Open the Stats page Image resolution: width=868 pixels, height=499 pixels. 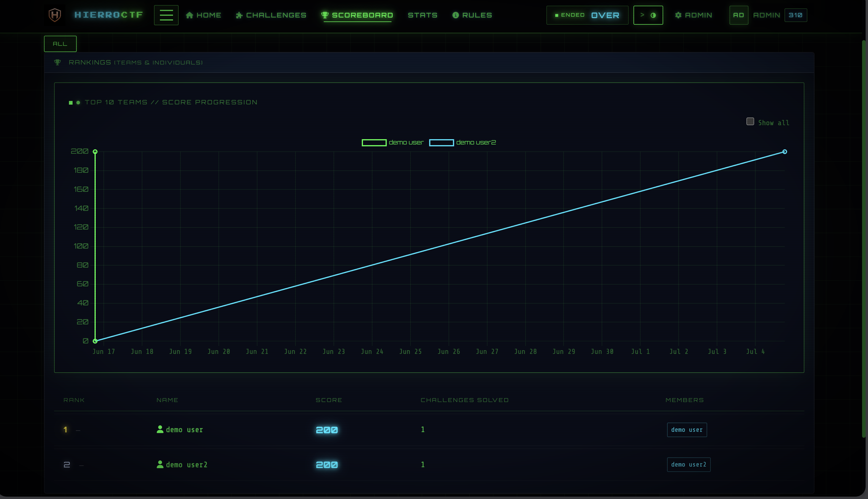point(422,15)
